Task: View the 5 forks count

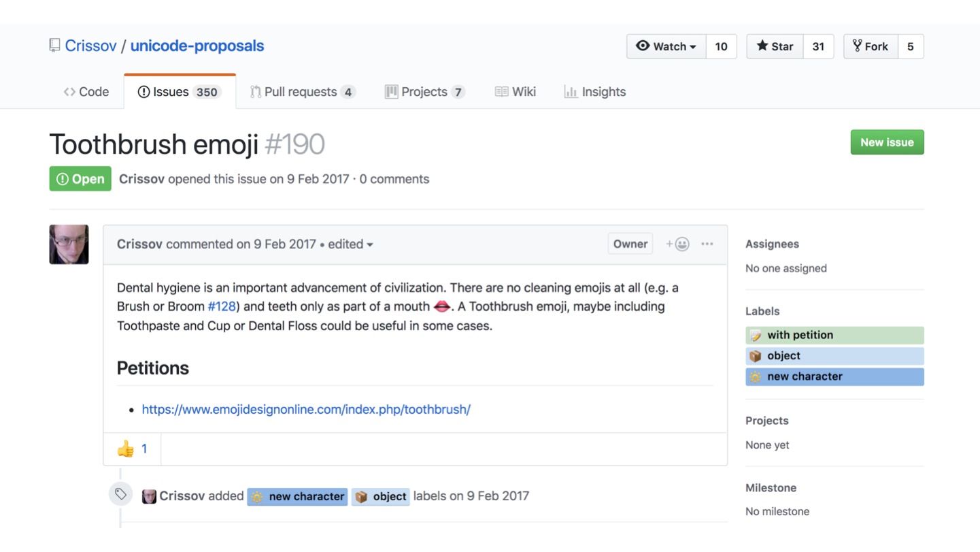Action: tap(911, 46)
